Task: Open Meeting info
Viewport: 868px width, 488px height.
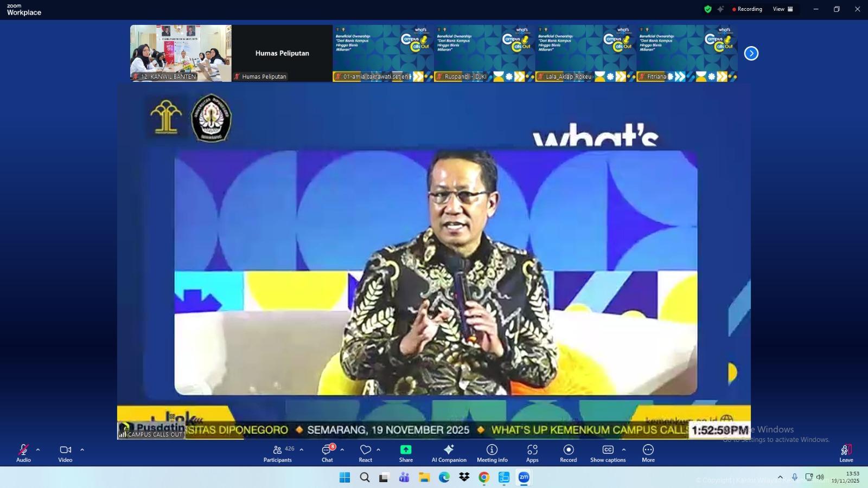Action: (492, 453)
